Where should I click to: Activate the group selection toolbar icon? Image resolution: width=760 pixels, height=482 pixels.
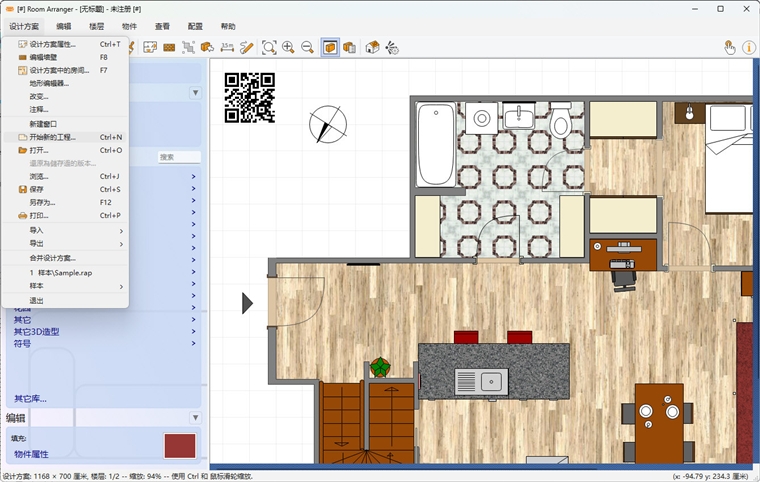tap(188, 48)
